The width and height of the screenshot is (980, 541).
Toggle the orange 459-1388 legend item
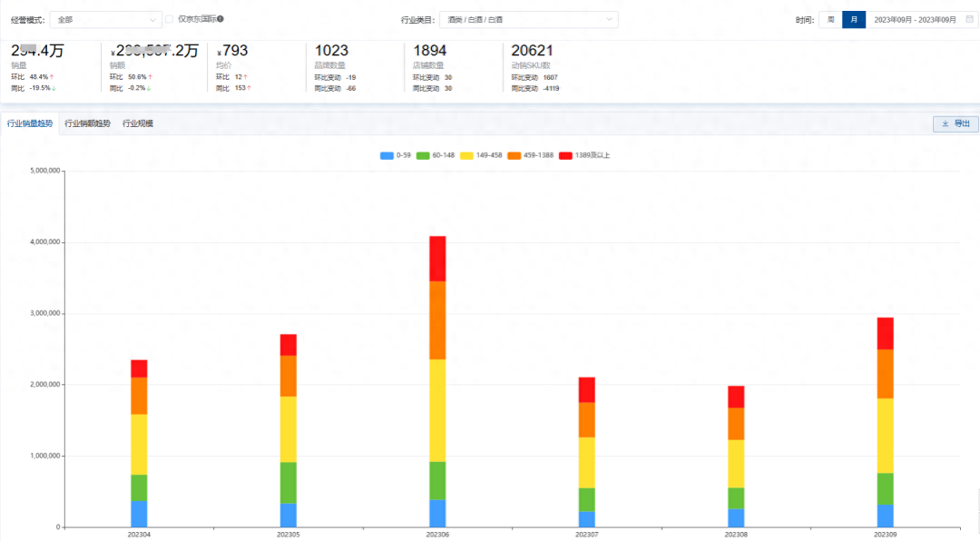tap(530, 156)
